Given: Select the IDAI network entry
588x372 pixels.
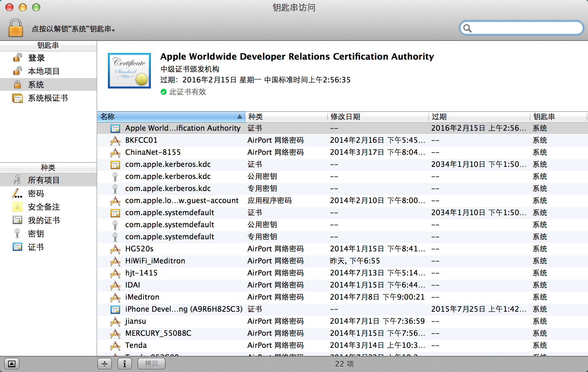Looking at the screenshot, I should pyautogui.click(x=133, y=285).
